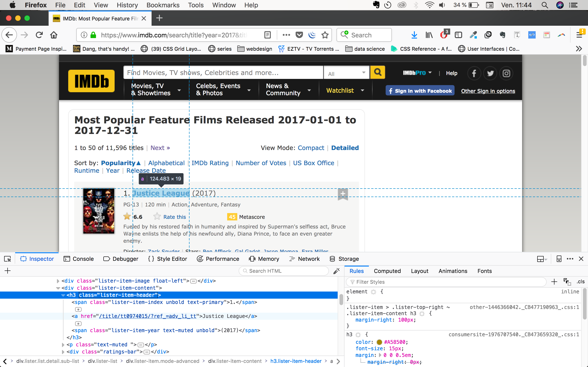Open the 'All' search category dropdown

point(346,72)
